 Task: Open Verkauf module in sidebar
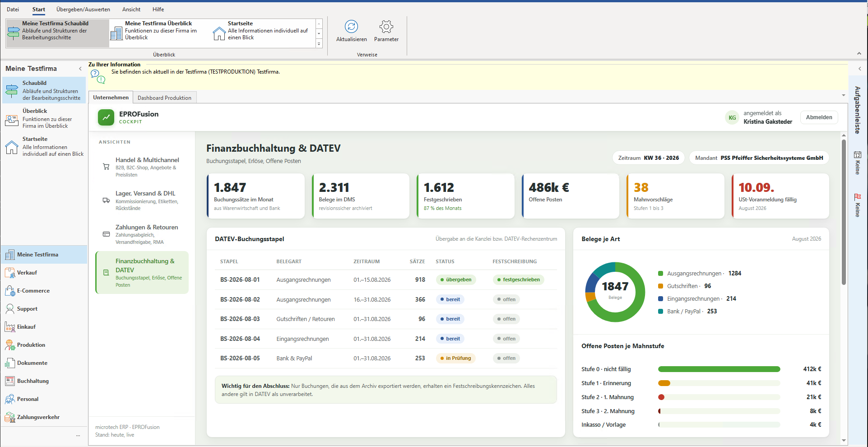(44, 273)
